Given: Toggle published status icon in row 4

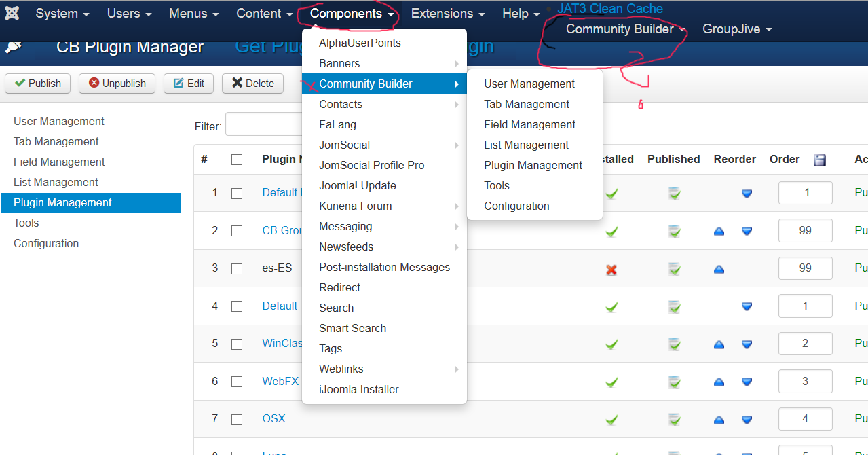Looking at the screenshot, I should (x=674, y=306).
